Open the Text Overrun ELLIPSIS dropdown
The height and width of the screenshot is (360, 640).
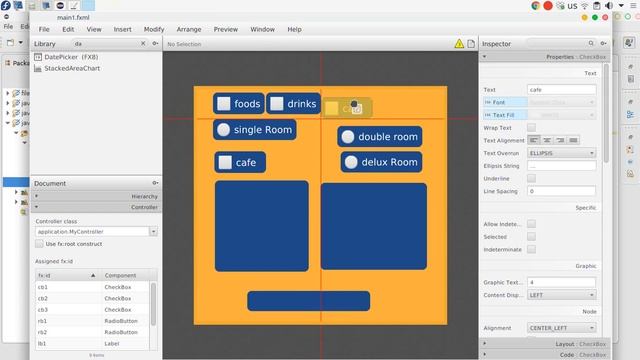pyautogui.click(x=562, y=153)
